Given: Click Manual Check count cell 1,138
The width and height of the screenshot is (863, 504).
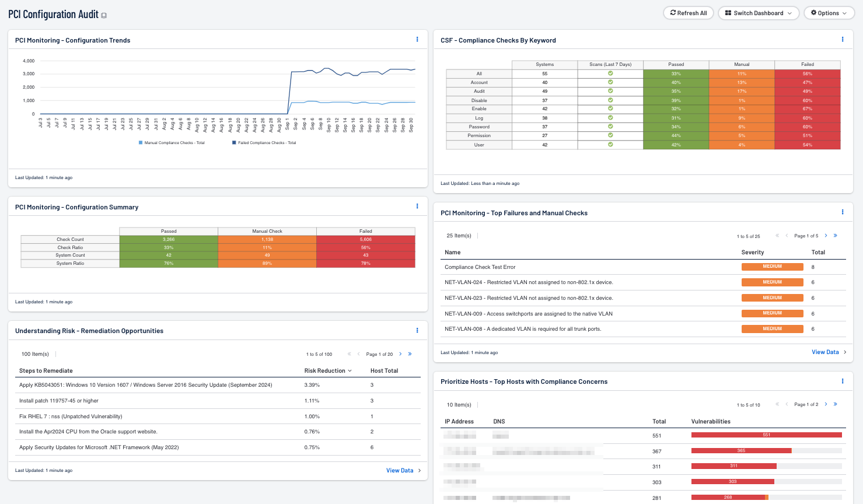Looking at the screenshot, I should point(267,239).
